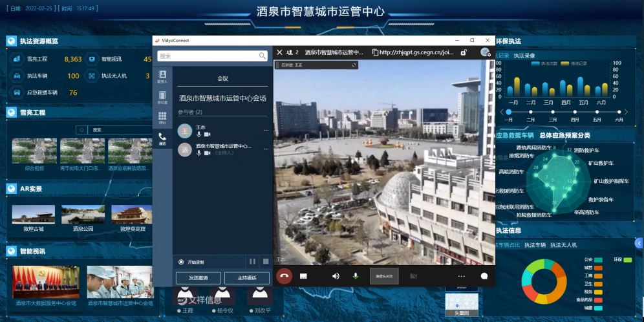Screen dimensions: 644x322
Task: Open the chat bubble icon in call toolbar
Action: (x=484, y=275)
